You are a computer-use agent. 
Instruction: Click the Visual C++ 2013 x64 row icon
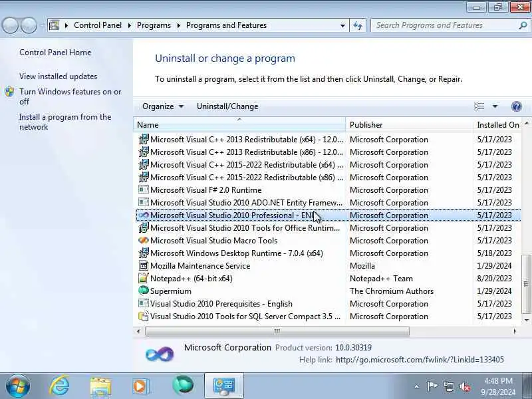[144, 139]
